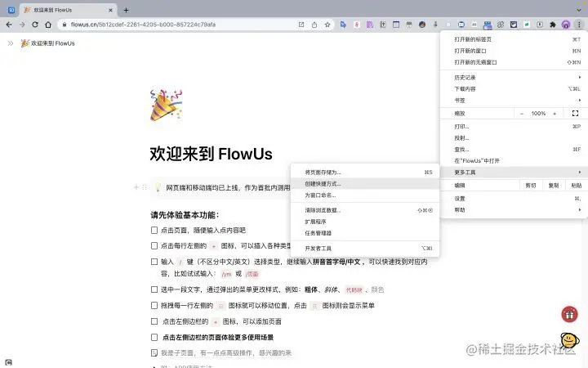Viewport: 588px width, 368px height.
Task: Expand the sidebar with double-chevron icon
Action: (x=11, y=43)
